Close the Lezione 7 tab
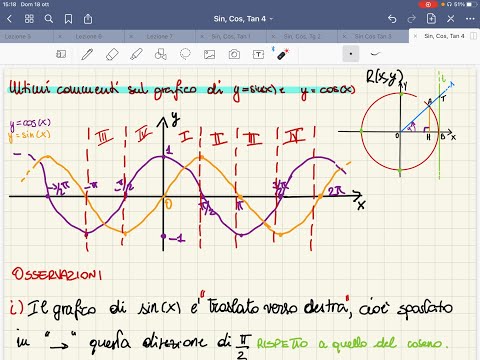 point(131,36)
